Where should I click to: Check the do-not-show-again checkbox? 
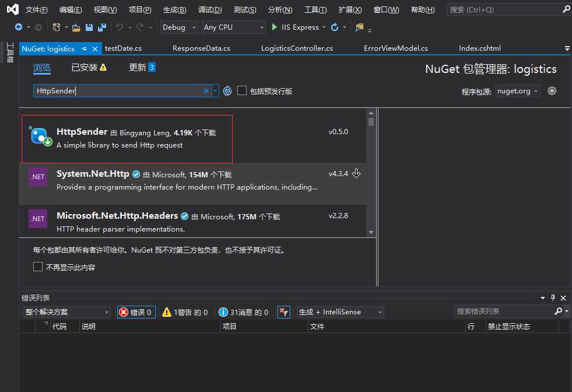tap(37, 267)
